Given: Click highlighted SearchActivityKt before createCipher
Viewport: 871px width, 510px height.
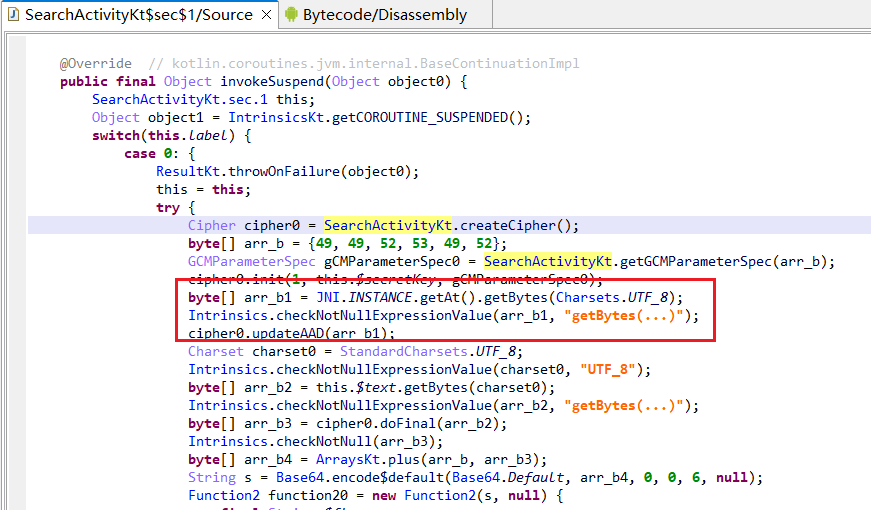Looking at the screenshot, I should point(391,225).
